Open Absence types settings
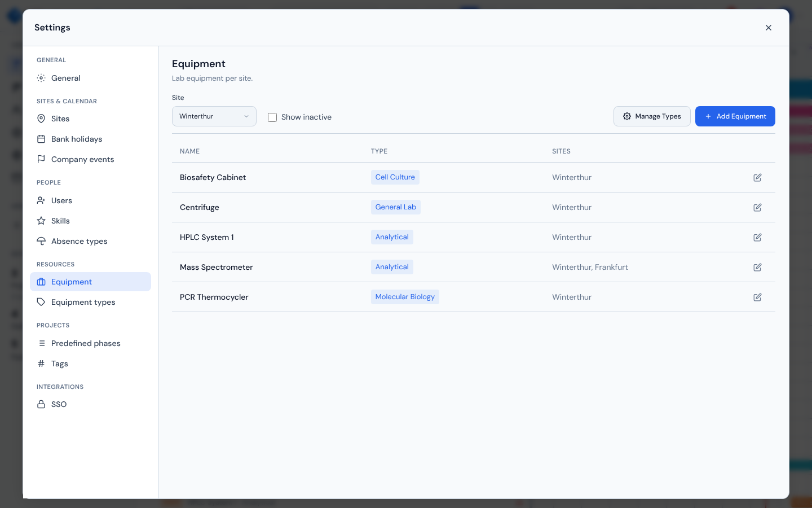Viewport: 812px width, 508px height. tap(90, 241)
